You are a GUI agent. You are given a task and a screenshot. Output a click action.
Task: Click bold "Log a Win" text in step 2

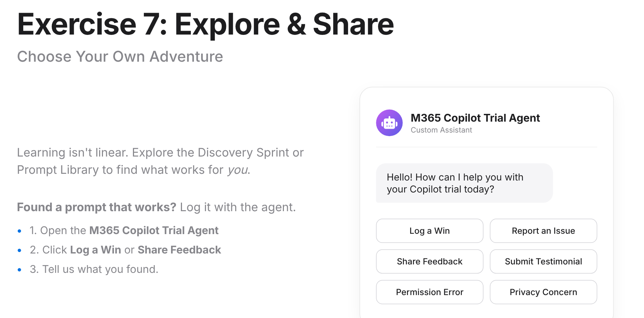pyautogui.click(x=96, y=250)
